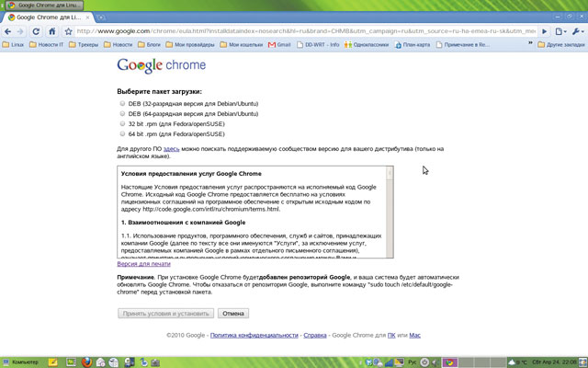Follow the здесь link for other distributions
The height and width of the screenshot is (368, 588).
(x=172, y=149)
